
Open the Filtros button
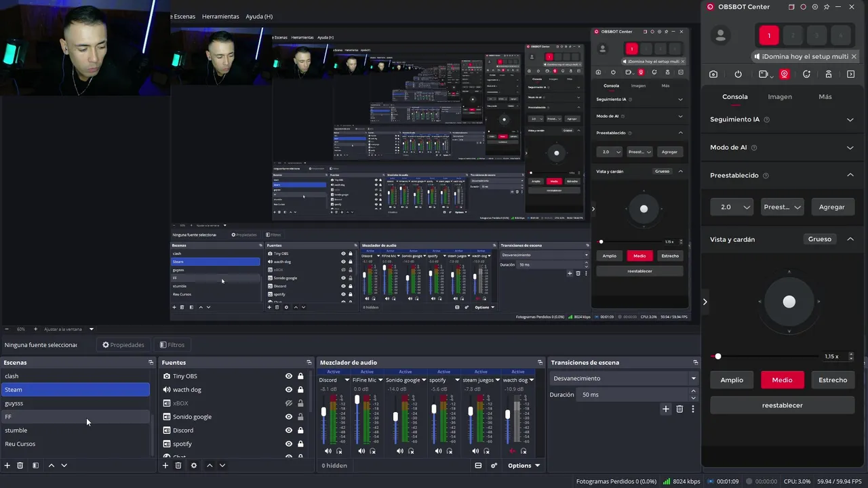[172, 345]
